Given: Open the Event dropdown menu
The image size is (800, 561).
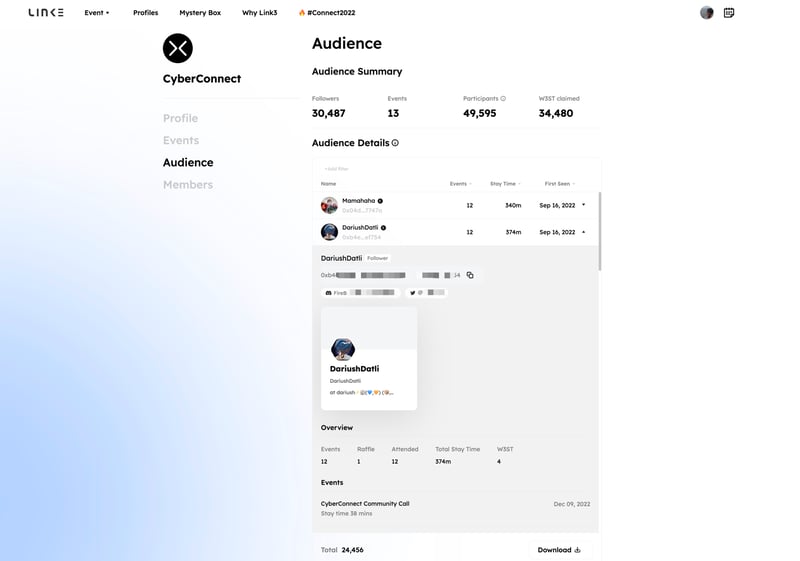Looking at the screenshot, I should 96,13.
